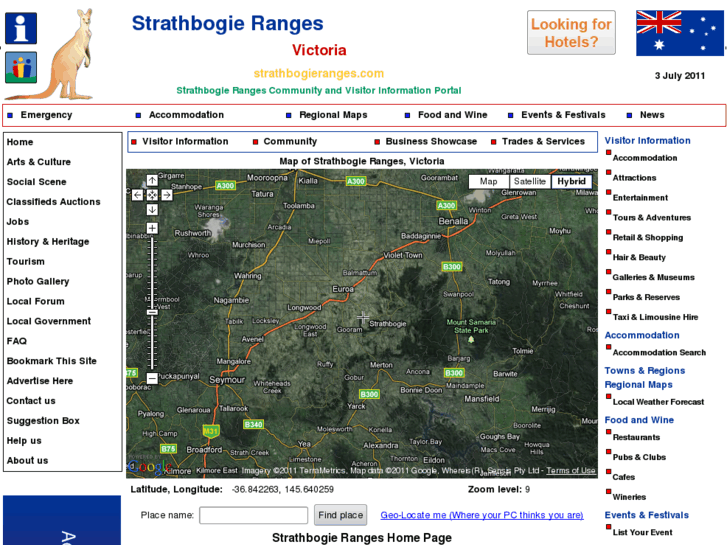Open About us in left sidebar
Viewport: 727px width, 545px height.
click(x=27, y=461)
